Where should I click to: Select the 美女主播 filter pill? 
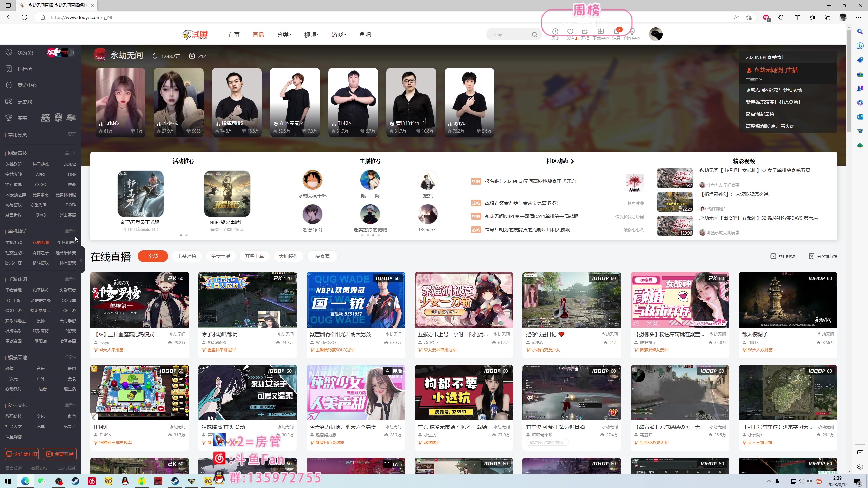[x=220, y=256]
